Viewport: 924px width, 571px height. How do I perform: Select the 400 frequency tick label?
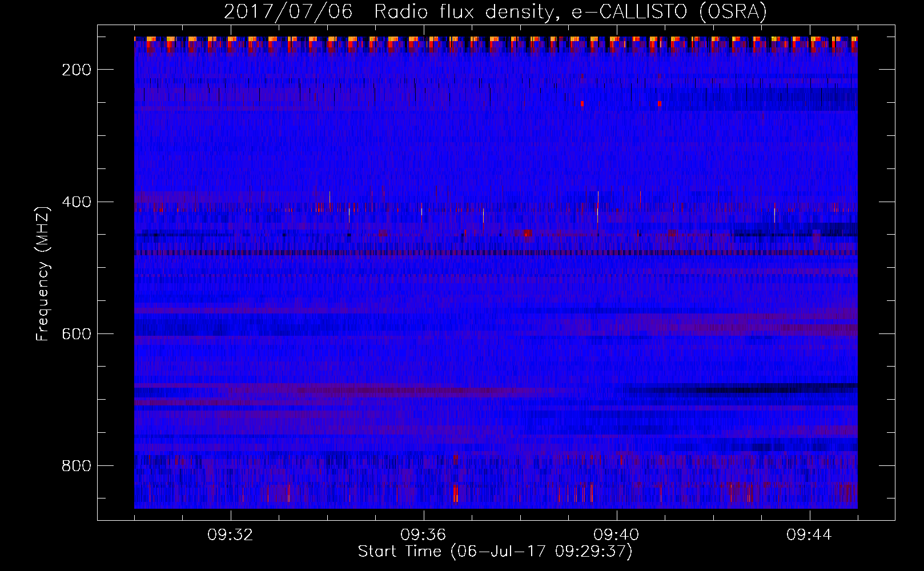(x=76, y=202)
